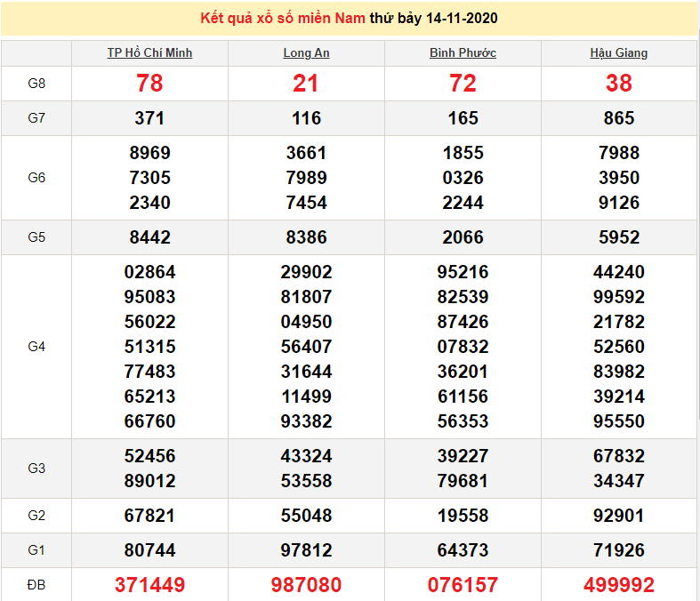
Task: Select the Hậu Giang header link
Action: (x=619, y=52)
